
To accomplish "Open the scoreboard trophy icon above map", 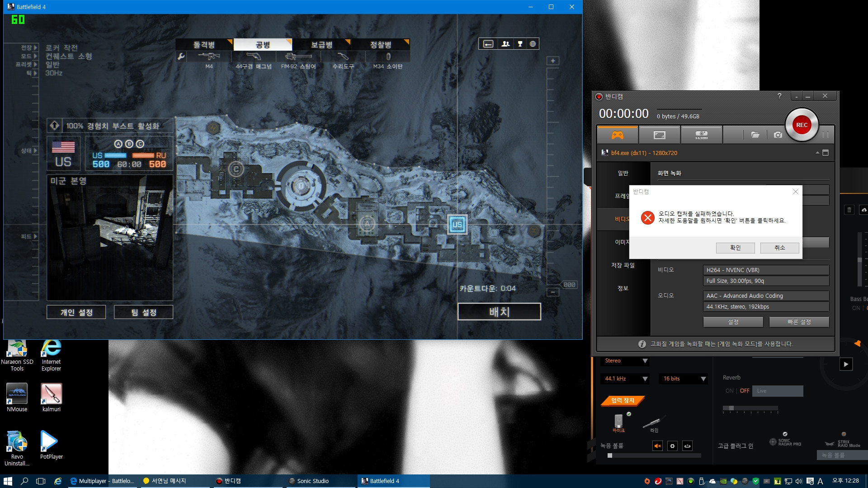I will click(x=520, y=44).
